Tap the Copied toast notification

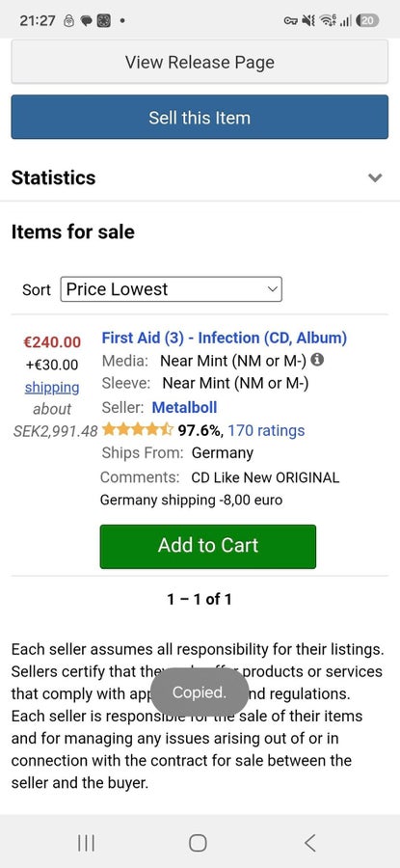[x=200, y=692]
